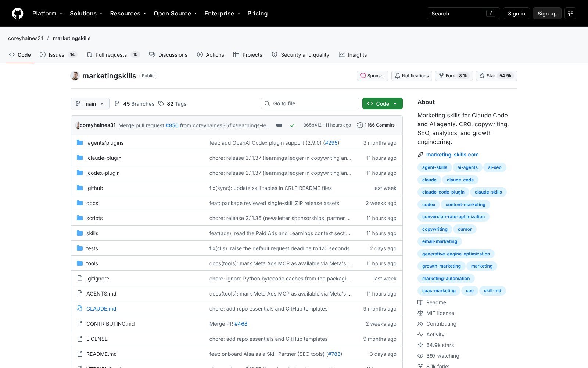
Task: Open the Insights tab
Action: coord(353,54)
